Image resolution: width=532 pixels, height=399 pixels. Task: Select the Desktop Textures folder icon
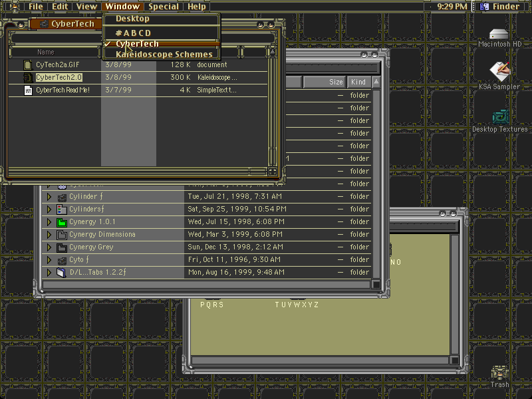[501, 118]
